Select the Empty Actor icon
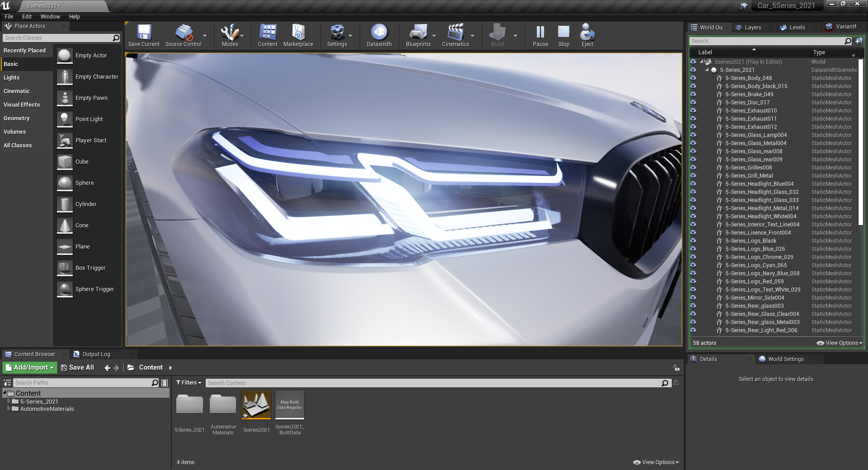Image resolution: width=868 pixels, height=470 pixels. (65, 55)
